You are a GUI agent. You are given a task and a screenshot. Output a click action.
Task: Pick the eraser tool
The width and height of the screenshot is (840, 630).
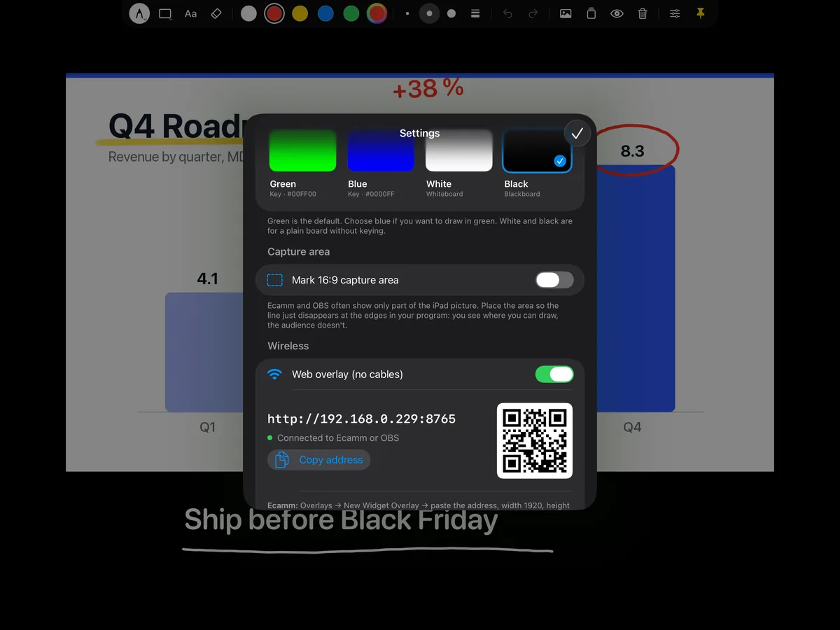(x=216, y=13)
